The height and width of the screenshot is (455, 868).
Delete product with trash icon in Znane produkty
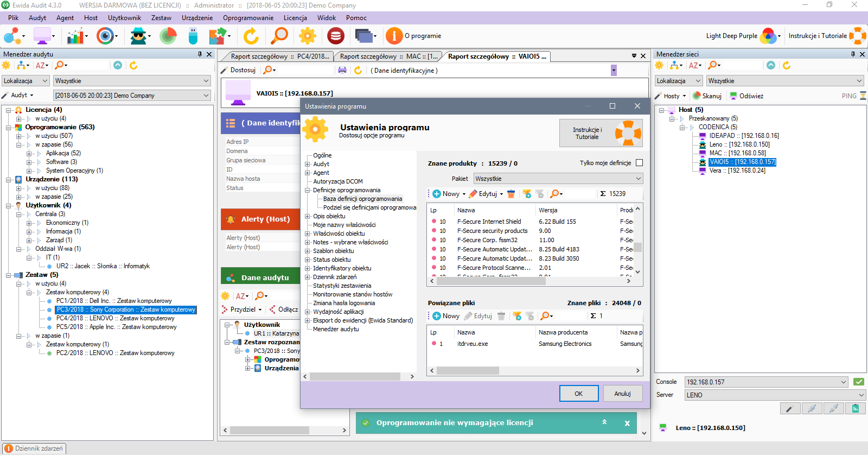(x=511, y=194)
